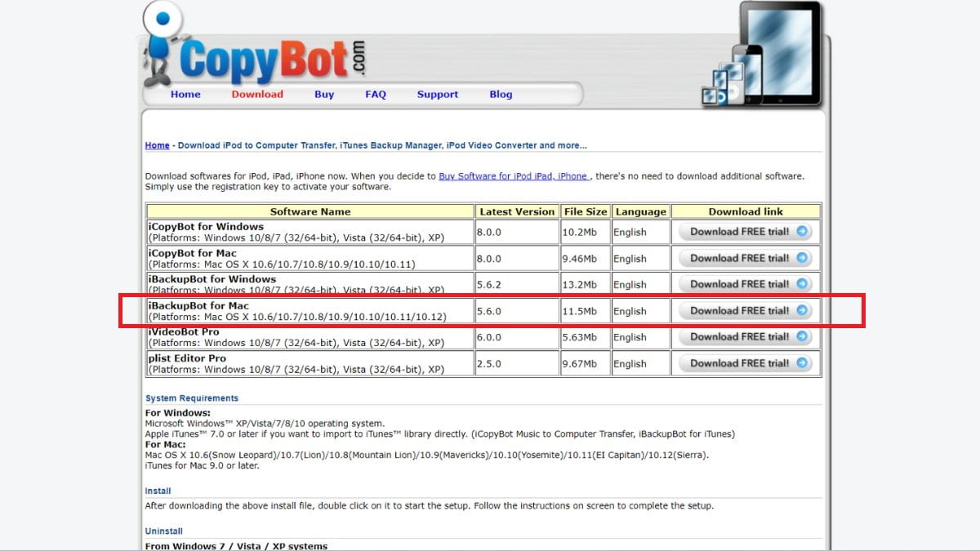Visit the Support page

click(438, 95)
